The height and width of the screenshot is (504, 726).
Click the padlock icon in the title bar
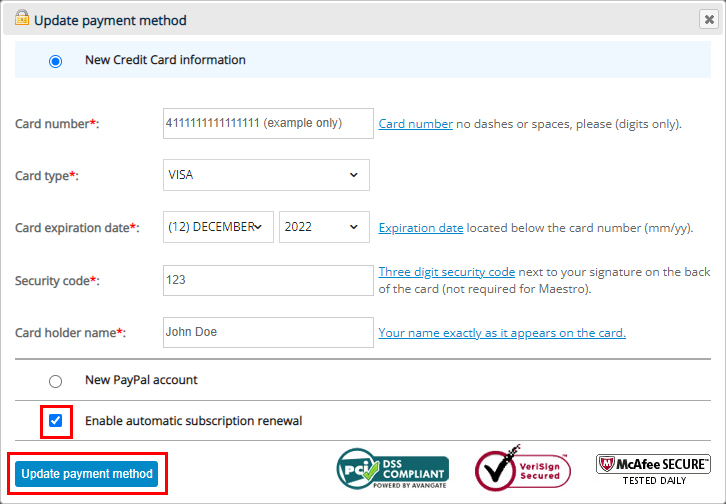(21, 18)
